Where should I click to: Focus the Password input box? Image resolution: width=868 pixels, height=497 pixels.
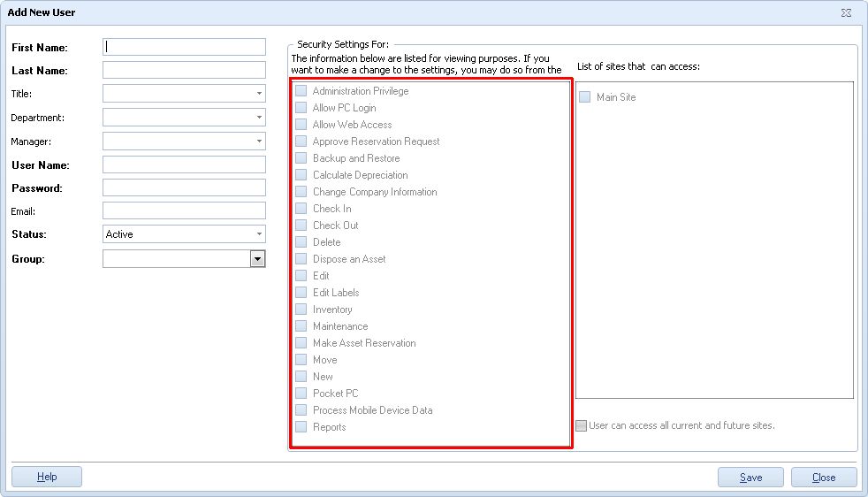(x=184, y=187)
